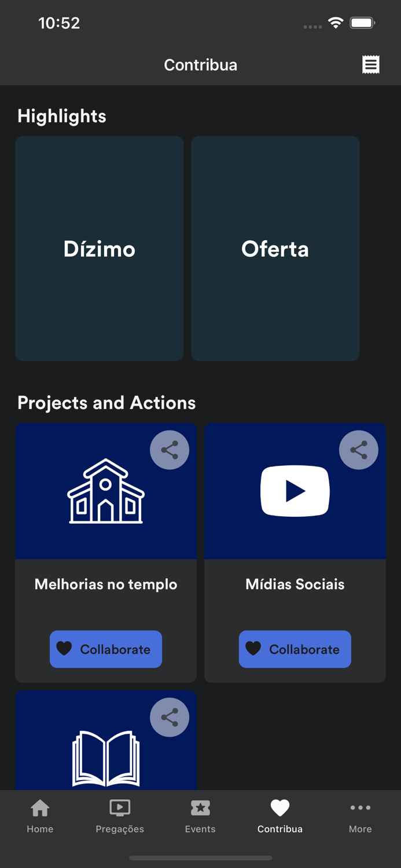Collaborate with Melhorias no templo
This screenshot has height=868, width=401.
coord(105,649)
